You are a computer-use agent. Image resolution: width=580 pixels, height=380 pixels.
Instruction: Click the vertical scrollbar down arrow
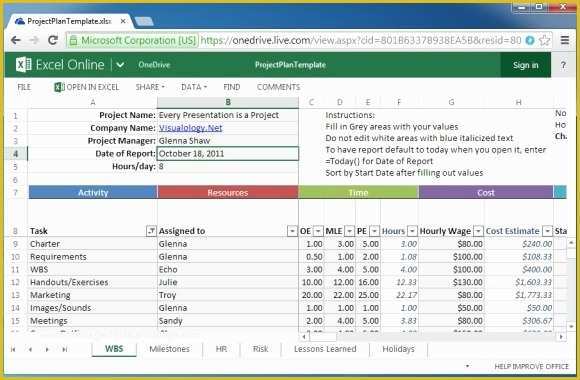point(571,326)
